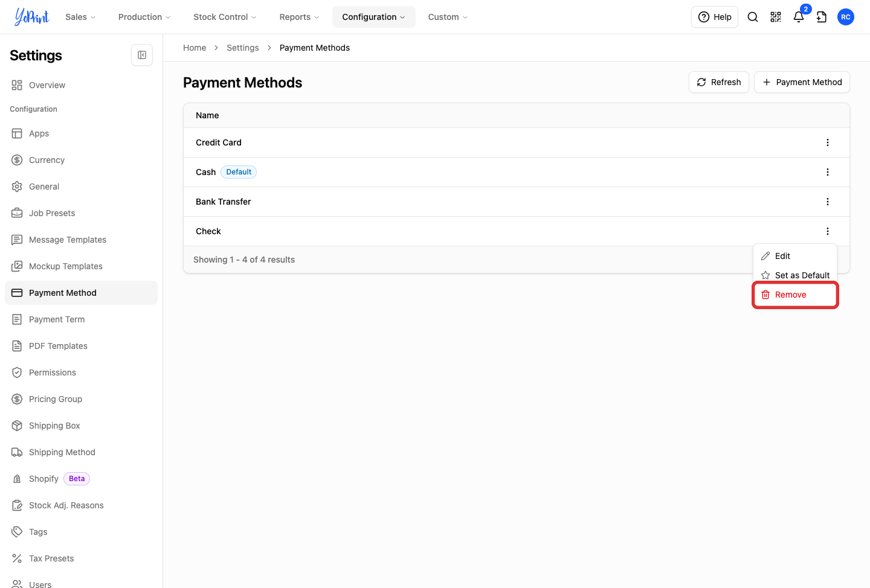Open Apps settings in the sidebar

81,133
